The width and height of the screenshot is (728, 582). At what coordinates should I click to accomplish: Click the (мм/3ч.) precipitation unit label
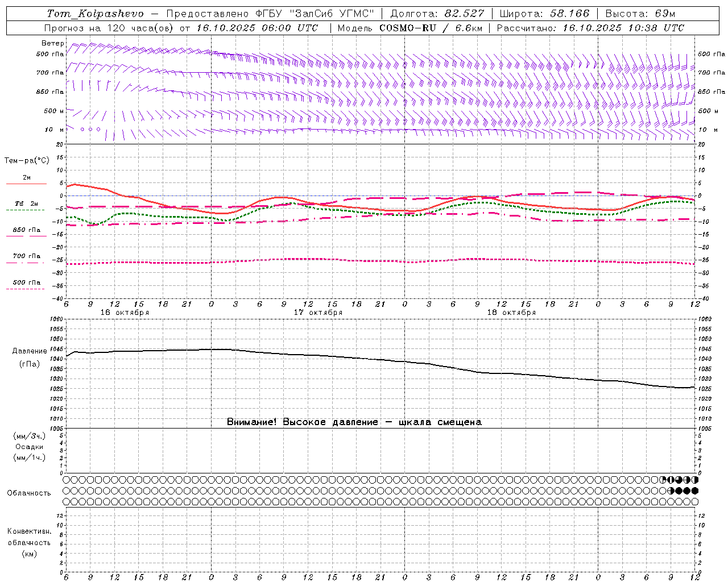coord(30,436)
